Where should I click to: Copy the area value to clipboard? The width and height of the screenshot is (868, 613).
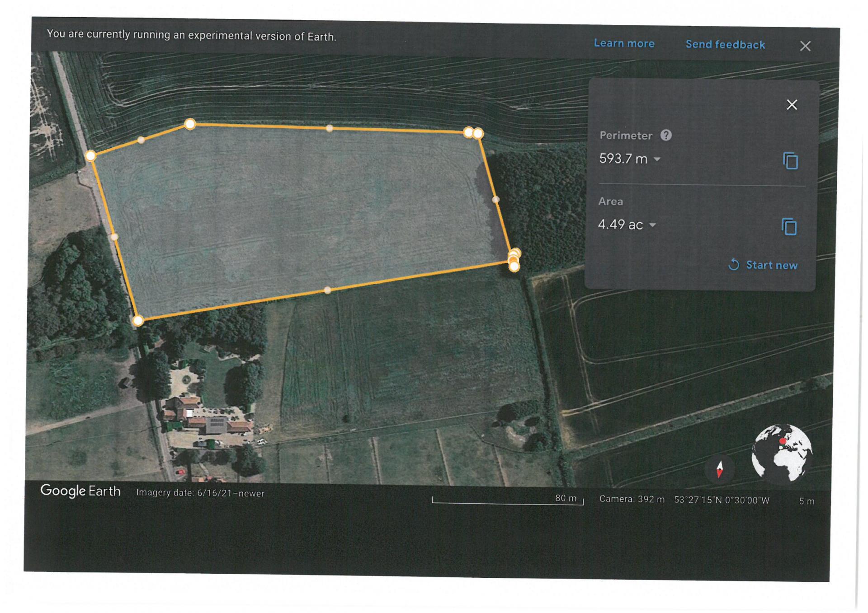click(789, 226)
